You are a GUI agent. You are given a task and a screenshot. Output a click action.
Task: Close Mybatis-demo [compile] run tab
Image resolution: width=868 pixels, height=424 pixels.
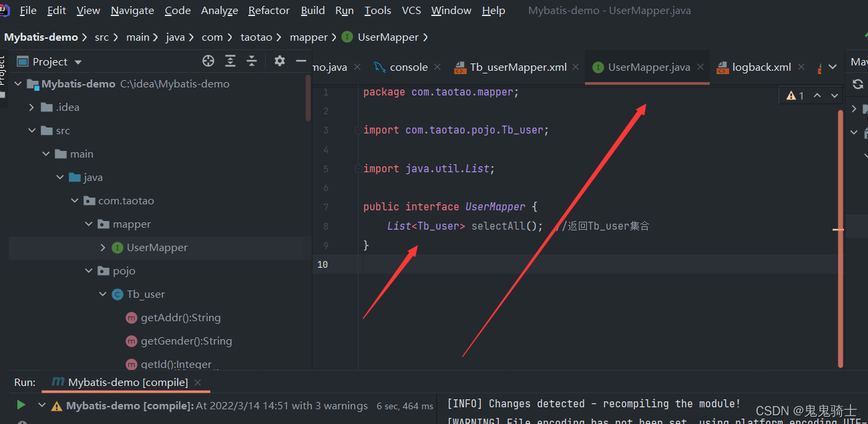[198, 383]
